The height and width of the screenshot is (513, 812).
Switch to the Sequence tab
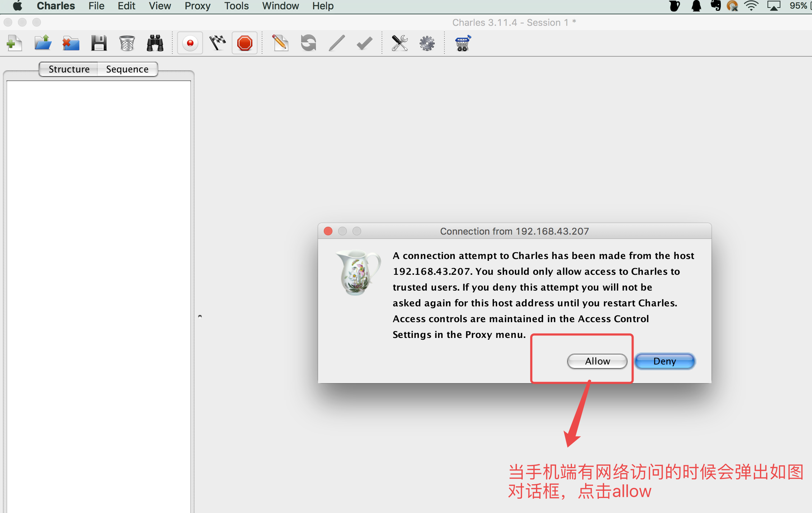point(127,69)
